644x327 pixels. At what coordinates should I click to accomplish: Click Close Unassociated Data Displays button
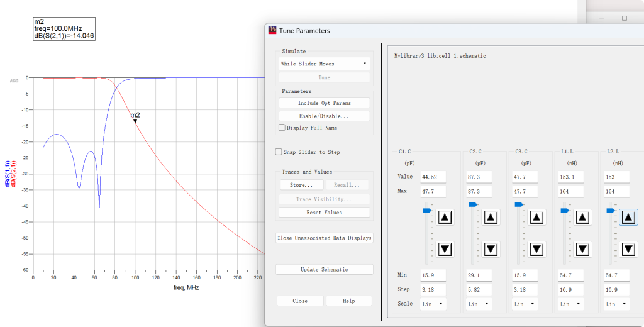pos(325,238)
